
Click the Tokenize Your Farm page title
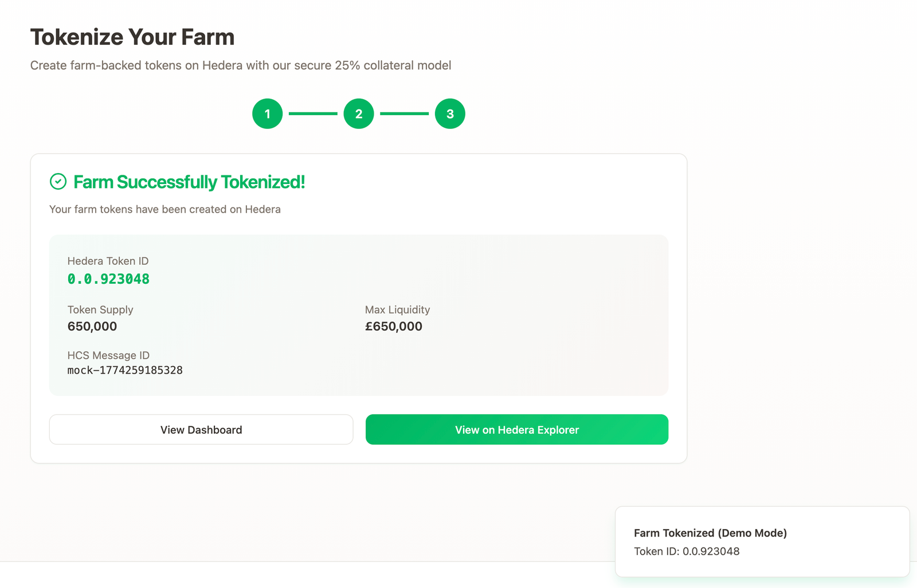click(132, 37)
